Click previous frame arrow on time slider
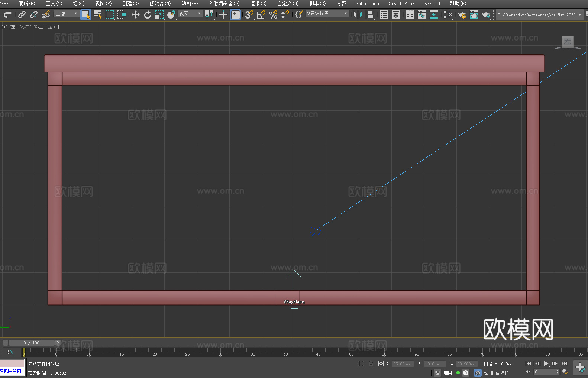The width and height of the screenshot is (588, 378). (6, 343)
